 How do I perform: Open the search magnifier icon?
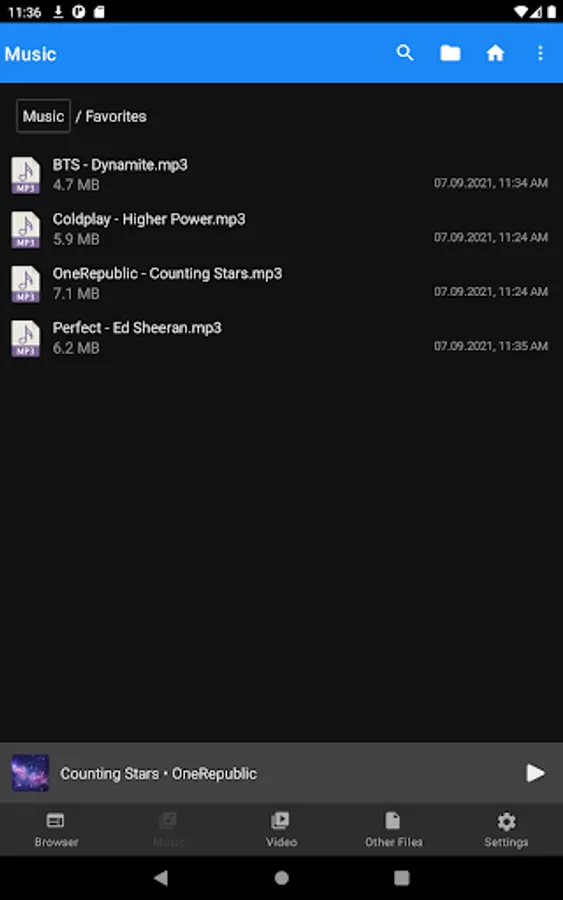tap(405, 53)
